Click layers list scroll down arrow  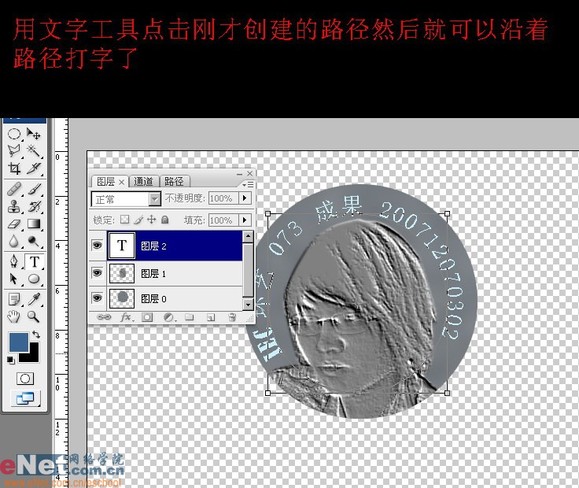[248, 305]
